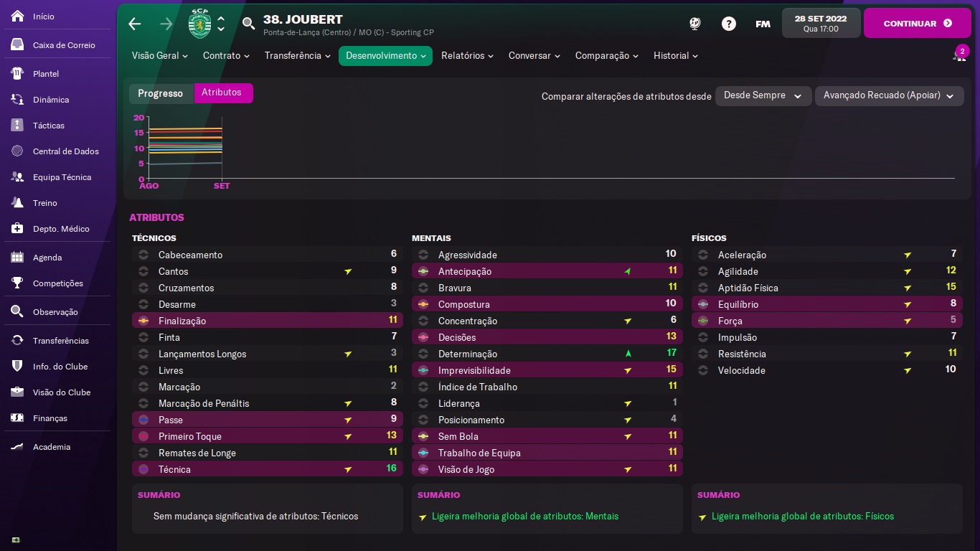Image resolution: width=980 pixels, height=551 pixels.
Task: Open Tácticas from the sidebar
Action: (x=49, y=126)
